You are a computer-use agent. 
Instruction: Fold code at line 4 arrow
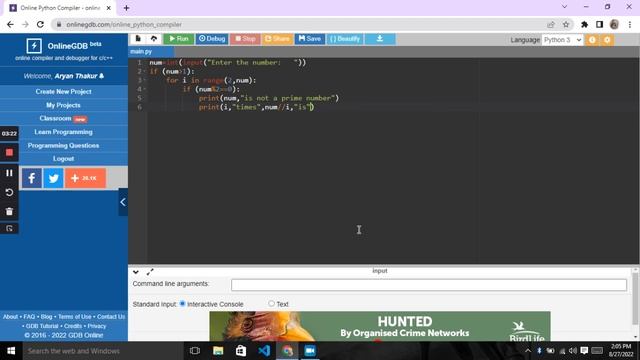pyautogui.click(x=144, y=89)
